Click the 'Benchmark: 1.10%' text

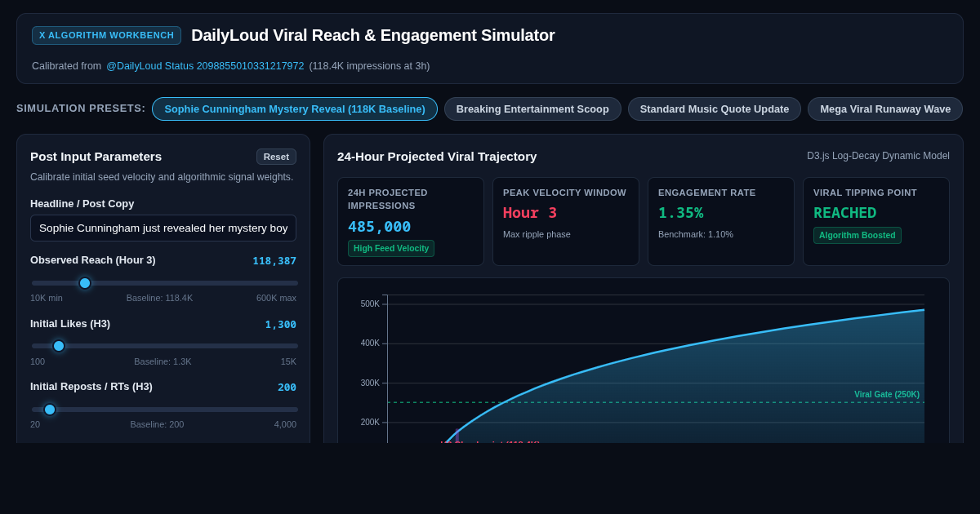(x=696, y=234)
